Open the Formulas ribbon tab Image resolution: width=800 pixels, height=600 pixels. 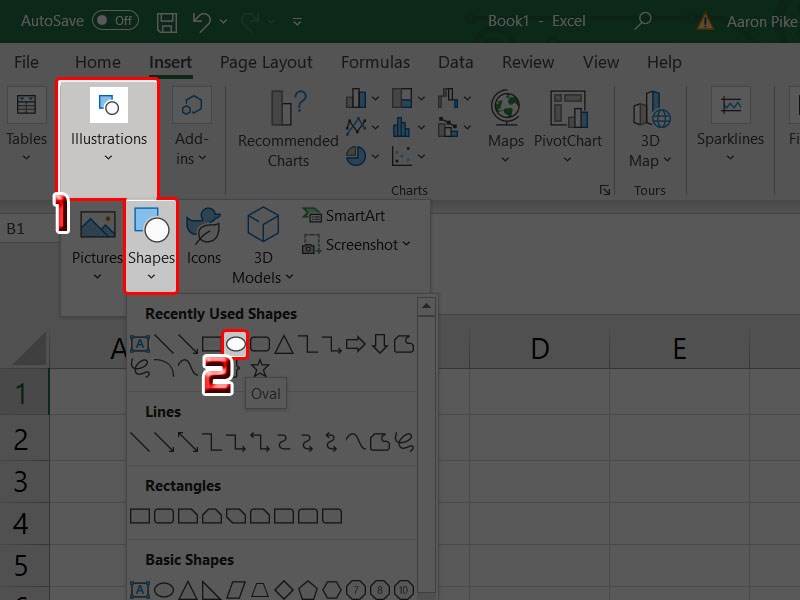click(375, 62)
